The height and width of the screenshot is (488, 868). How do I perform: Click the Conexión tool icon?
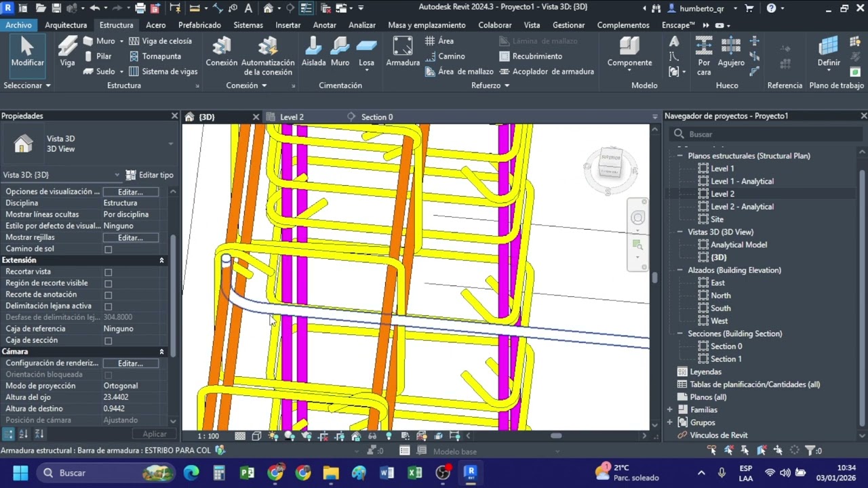[222, 52]
